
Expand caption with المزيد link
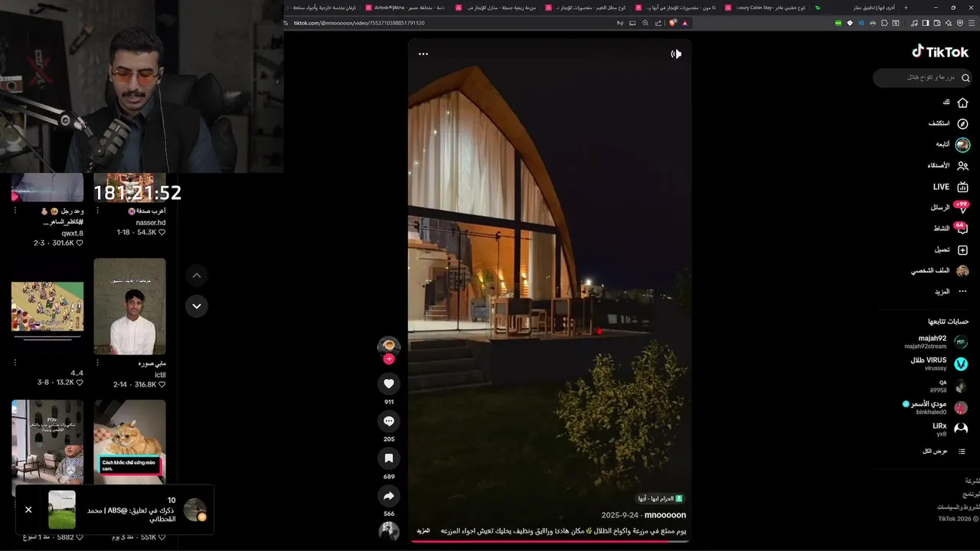tap(423, 530)
